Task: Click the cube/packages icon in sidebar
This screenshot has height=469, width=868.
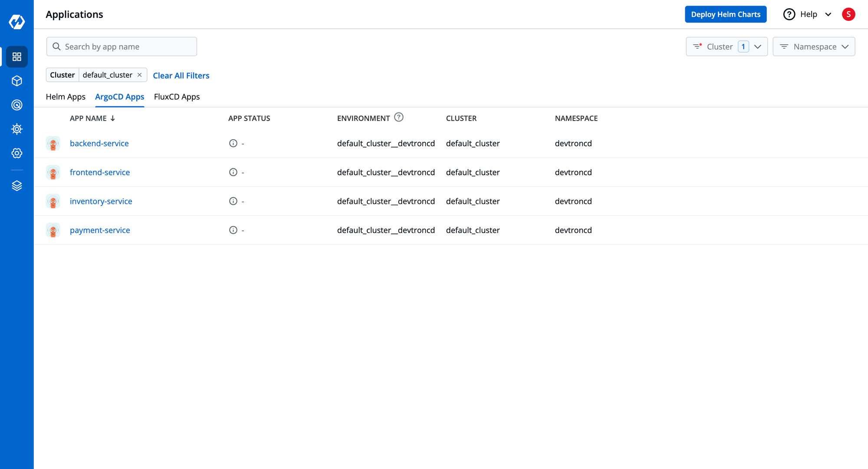Action: [16, 81]
